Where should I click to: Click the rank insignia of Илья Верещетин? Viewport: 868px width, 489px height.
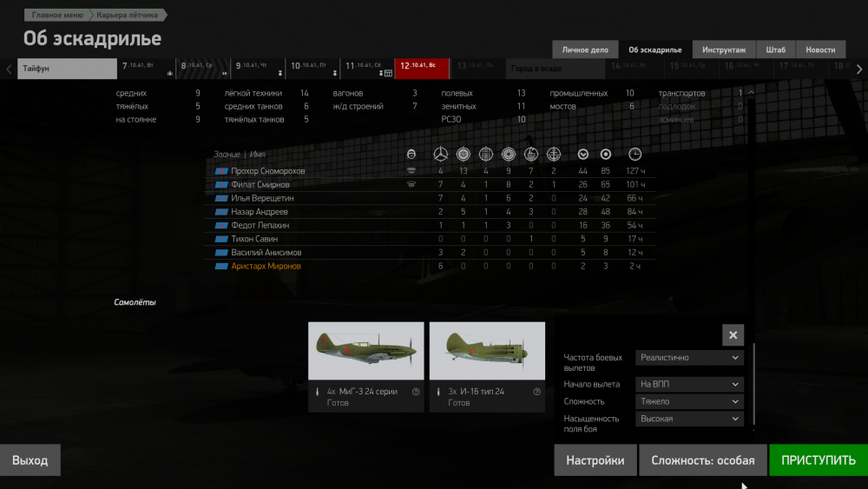pyautogui.click(x=221, y=198)
